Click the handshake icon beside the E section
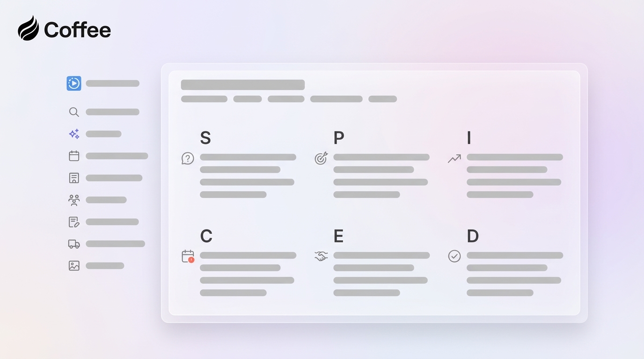644x359 pixels. coord(321,256)
